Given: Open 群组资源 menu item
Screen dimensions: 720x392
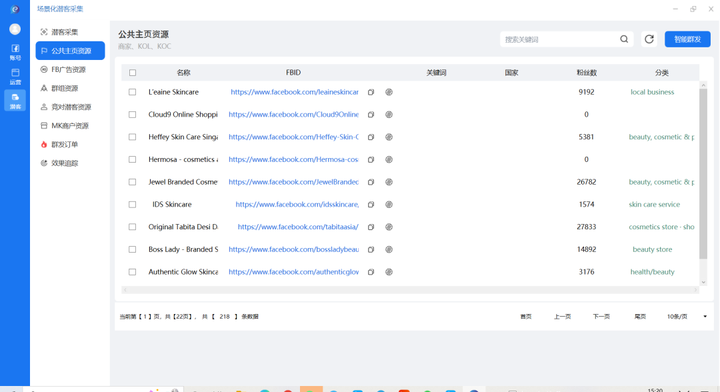Looking at the screenshot, I should [x=70, y=88].
